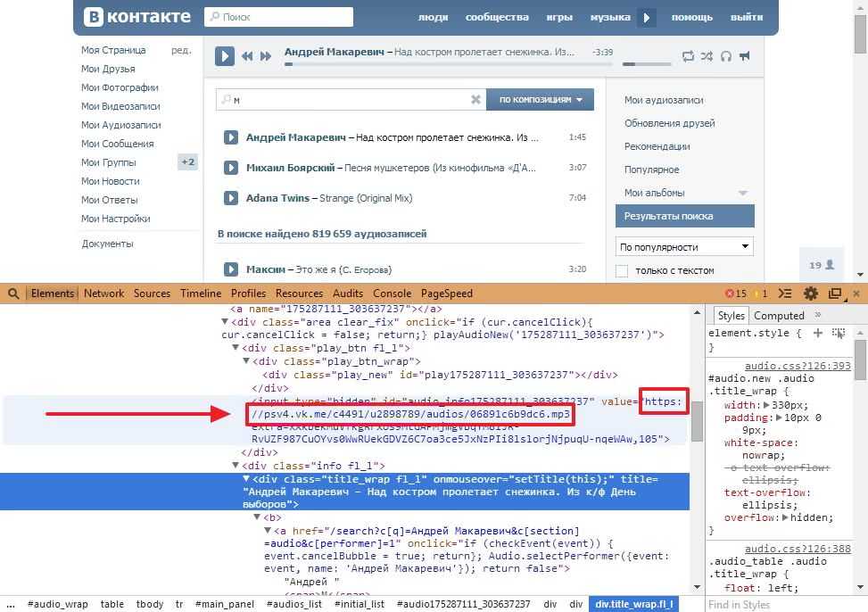
Task: Show more Styles sidebar tabs via the » chevron
Action: 818,315
